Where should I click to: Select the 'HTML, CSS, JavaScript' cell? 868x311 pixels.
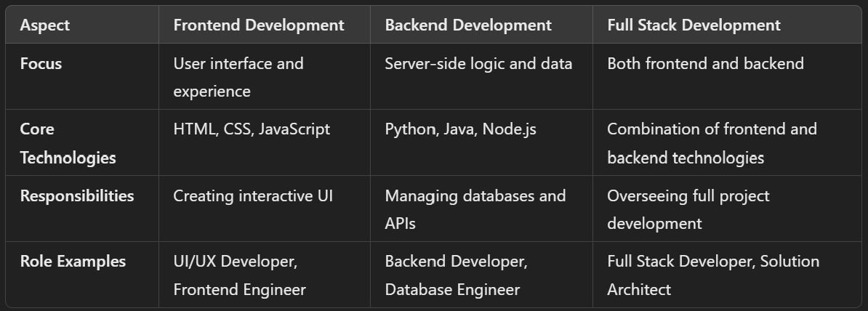[252, 129]
